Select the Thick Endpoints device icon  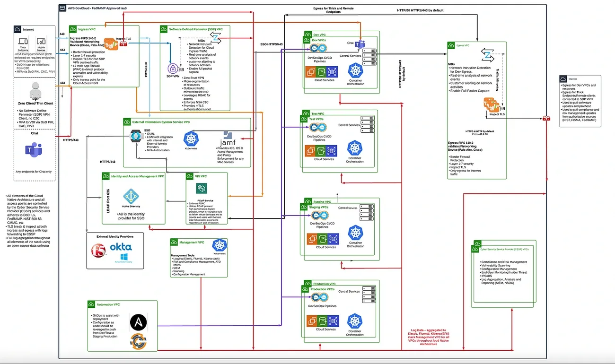click(23, 42)
